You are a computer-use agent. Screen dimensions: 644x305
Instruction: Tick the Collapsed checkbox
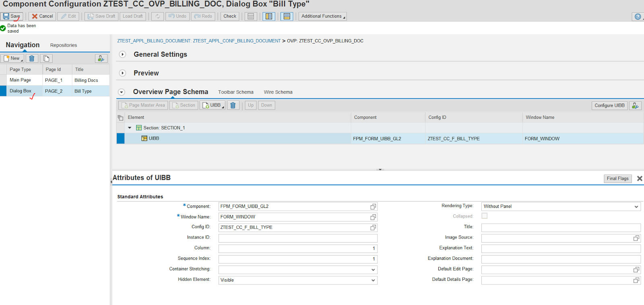[485, 216]
